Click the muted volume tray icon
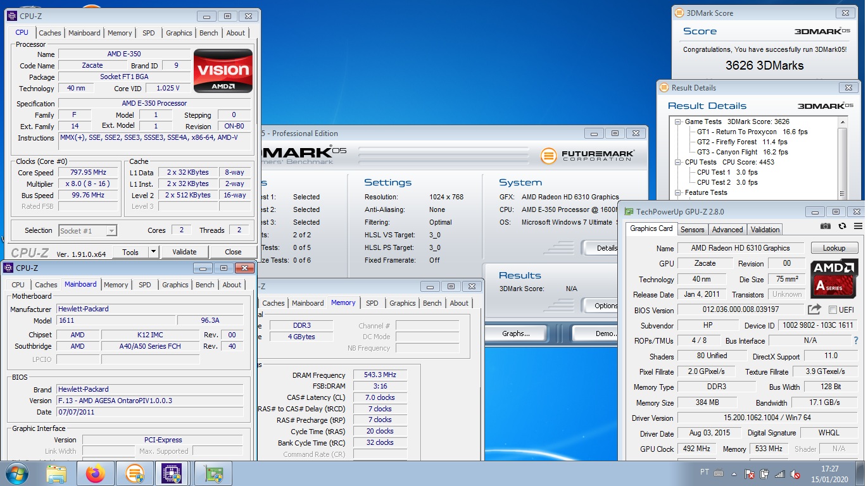Image resolution: width=868 pixels, height=486 pixels. pyautogui.click(x=795, y=473)
